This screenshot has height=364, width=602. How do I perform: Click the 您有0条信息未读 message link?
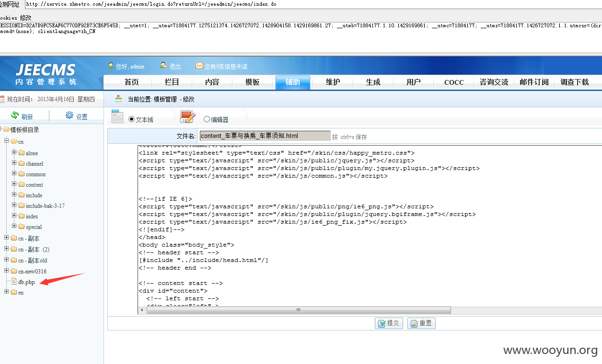point(226,67)
